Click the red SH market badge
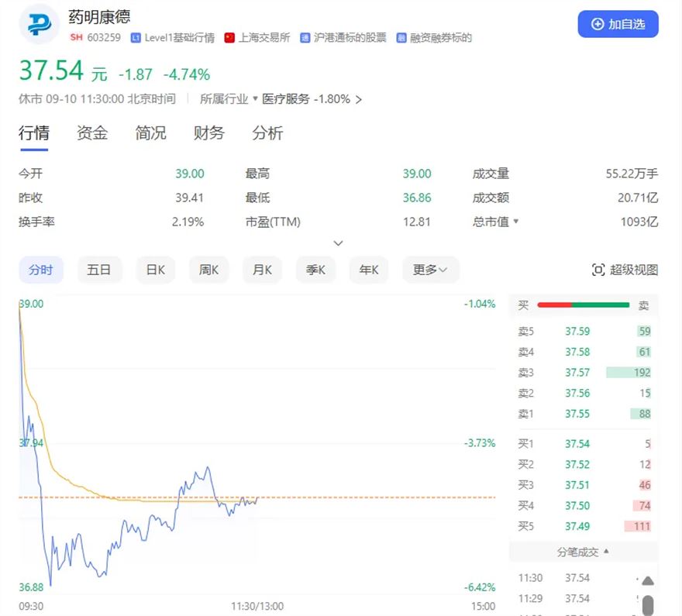 pyautogui.click(x=76, y=37)
